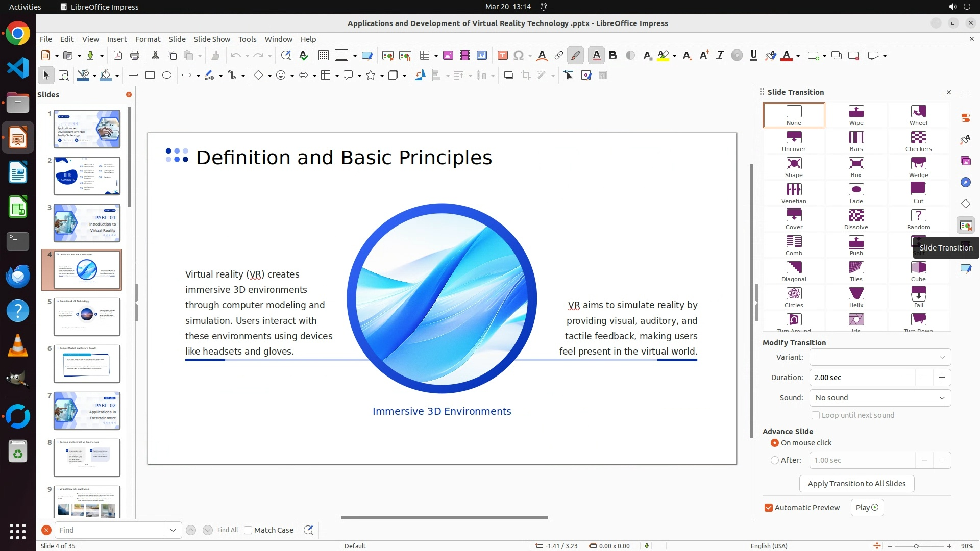Open the Slide Show menu

click(212, 39)
